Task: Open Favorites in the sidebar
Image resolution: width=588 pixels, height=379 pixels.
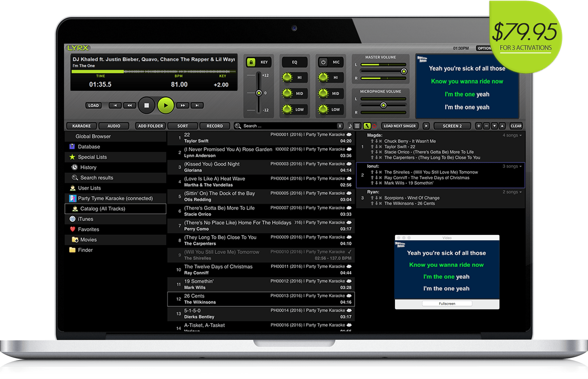Action: coord(115,229)
